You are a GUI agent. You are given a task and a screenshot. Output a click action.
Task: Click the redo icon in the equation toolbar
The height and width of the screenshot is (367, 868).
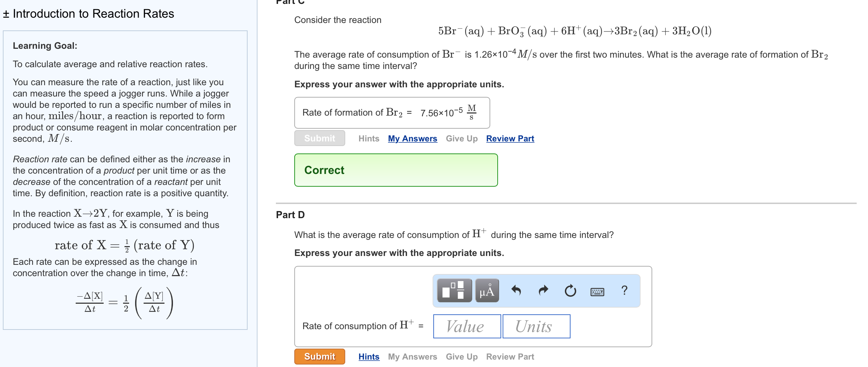pos(543,291)
